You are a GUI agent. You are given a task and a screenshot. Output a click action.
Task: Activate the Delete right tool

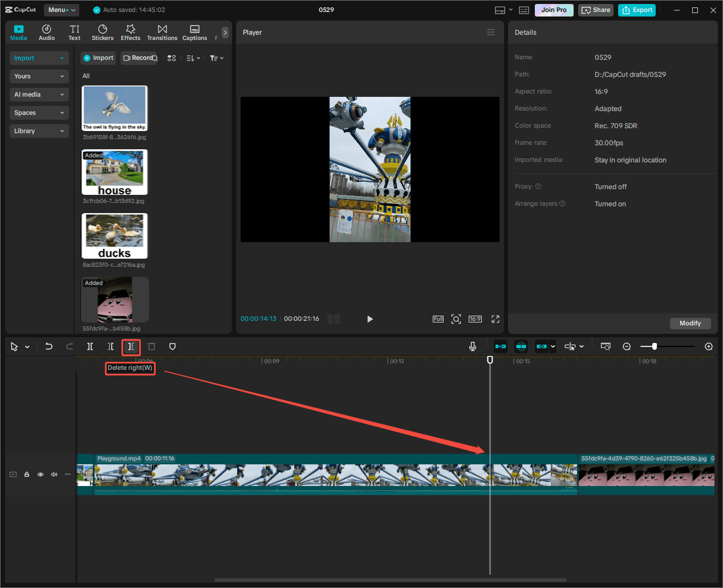coord(131,347)
